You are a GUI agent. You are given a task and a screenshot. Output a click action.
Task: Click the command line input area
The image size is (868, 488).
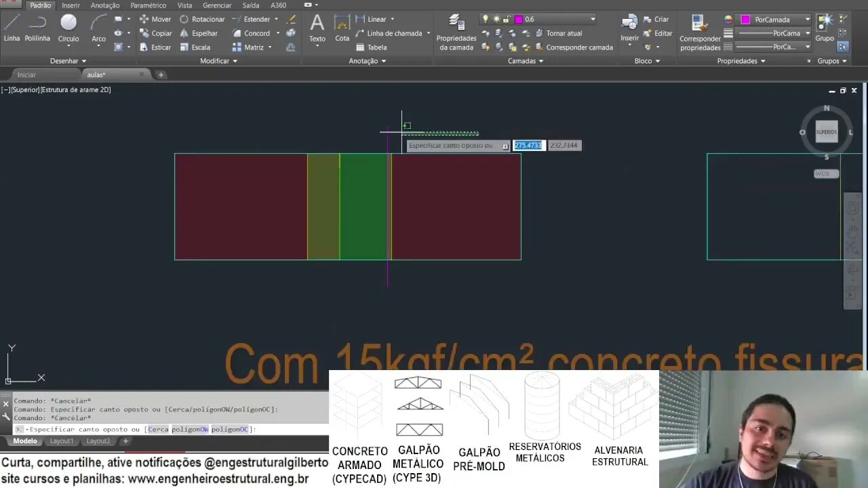point(171,429)
